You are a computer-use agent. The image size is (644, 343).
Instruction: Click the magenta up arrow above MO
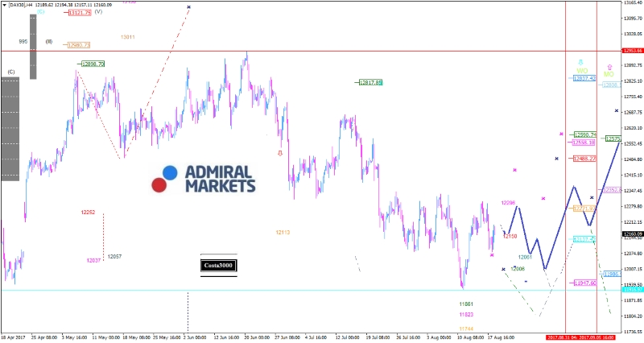pos(609,68)
